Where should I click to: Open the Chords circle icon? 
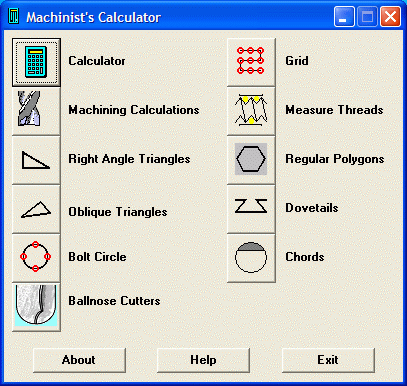point(251,258)
